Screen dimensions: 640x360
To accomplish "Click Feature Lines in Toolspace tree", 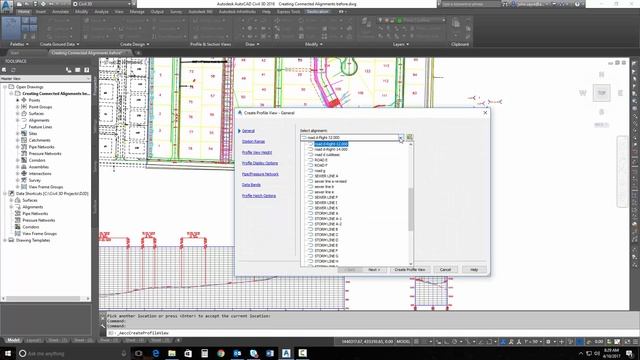I will [40, 127].
